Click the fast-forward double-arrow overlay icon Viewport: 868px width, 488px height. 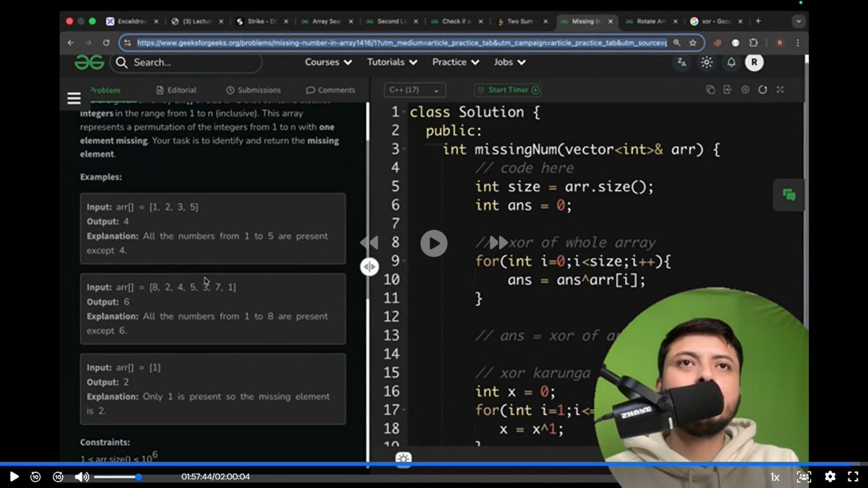(x=498, y=242)
